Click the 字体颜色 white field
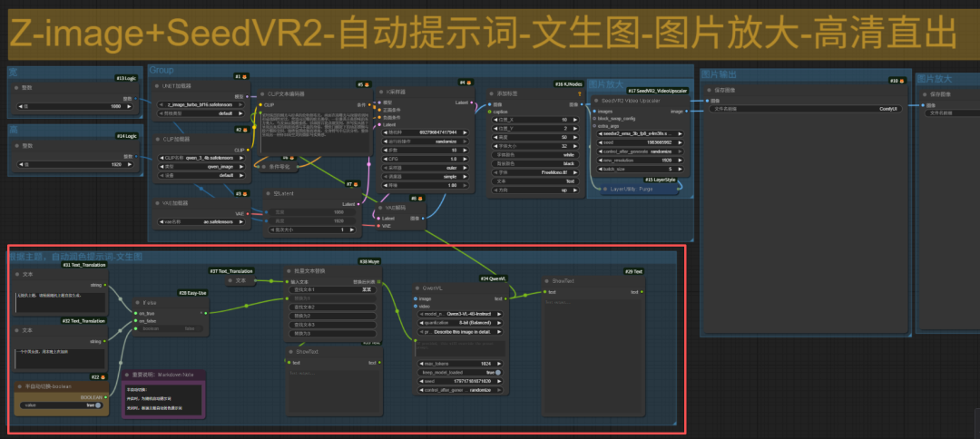The image size is (980, 439). click(534, 154)
